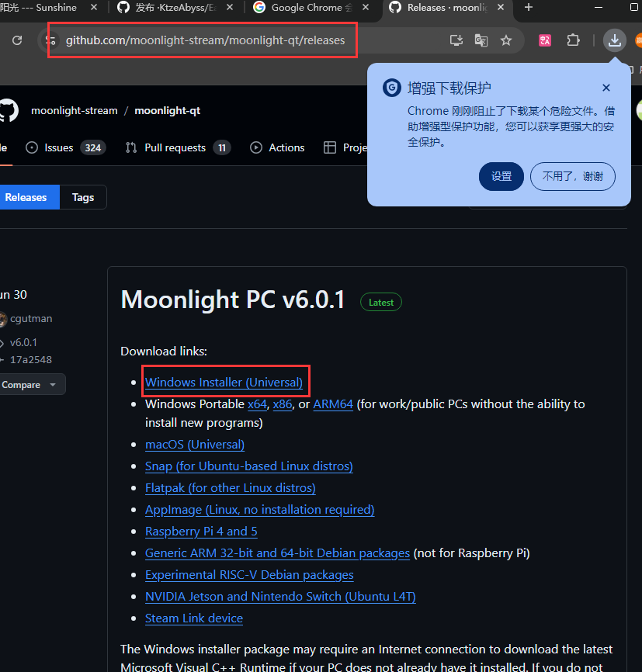The height and width of the screenshot is (672, 642).
Task: Close the enhanced download protection popup
Action: click(x=606, y=88)
